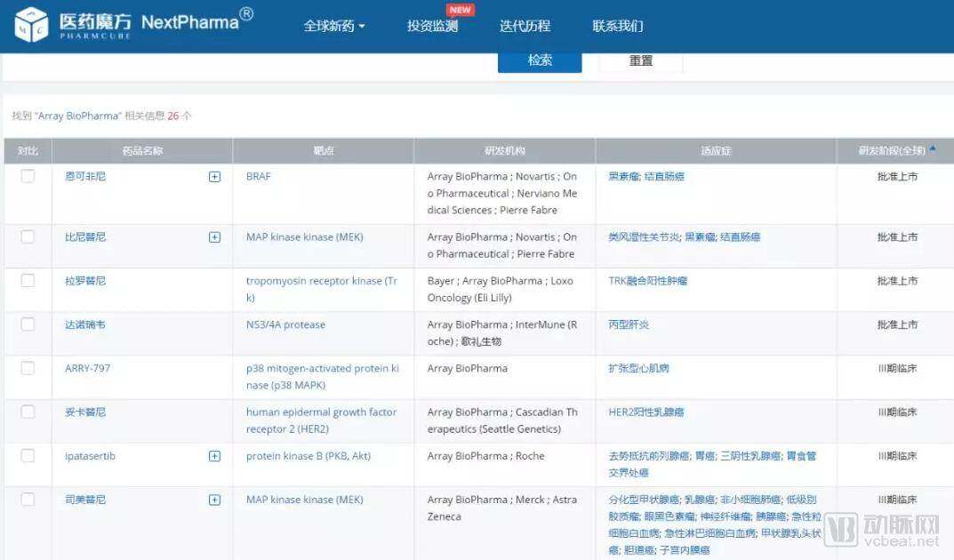This screenshot has width=954, height=560.
Task: Click the blue 检索 search button
Action: coord(540,60)
